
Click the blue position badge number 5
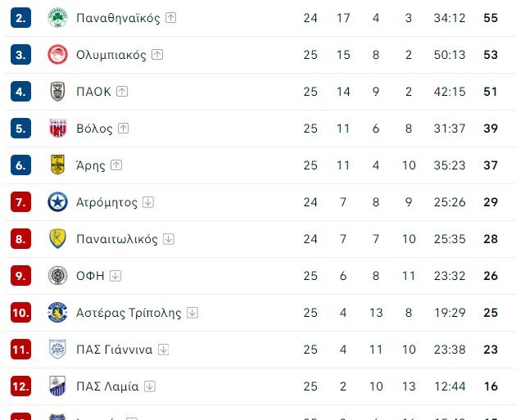coord(20,129)
